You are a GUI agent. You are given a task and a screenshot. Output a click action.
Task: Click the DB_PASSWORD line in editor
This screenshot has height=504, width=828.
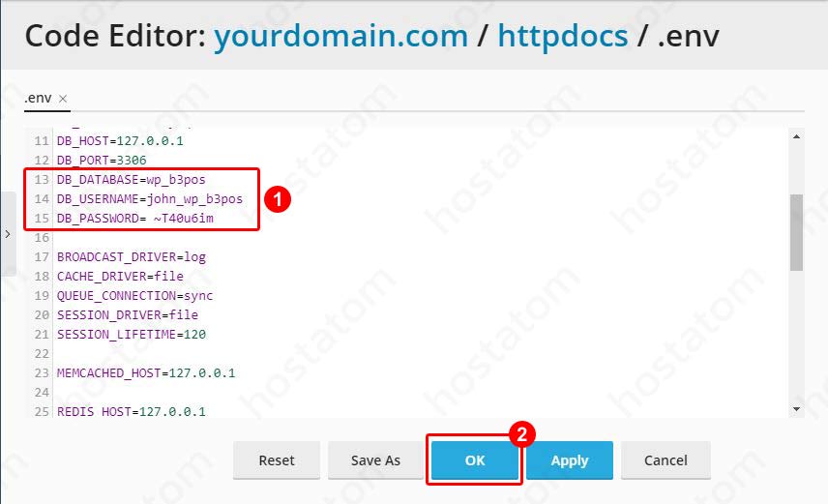[x=134, y=219]
